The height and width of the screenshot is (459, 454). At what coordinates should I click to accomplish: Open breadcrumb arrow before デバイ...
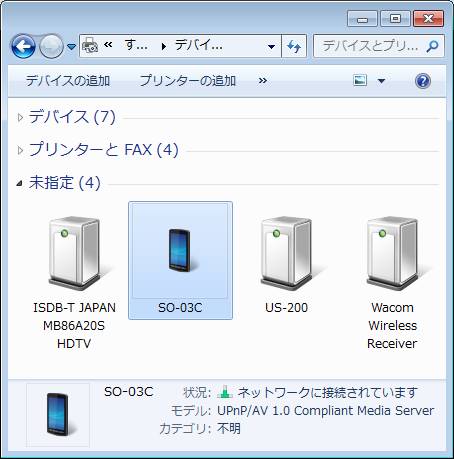coord(163,47)
